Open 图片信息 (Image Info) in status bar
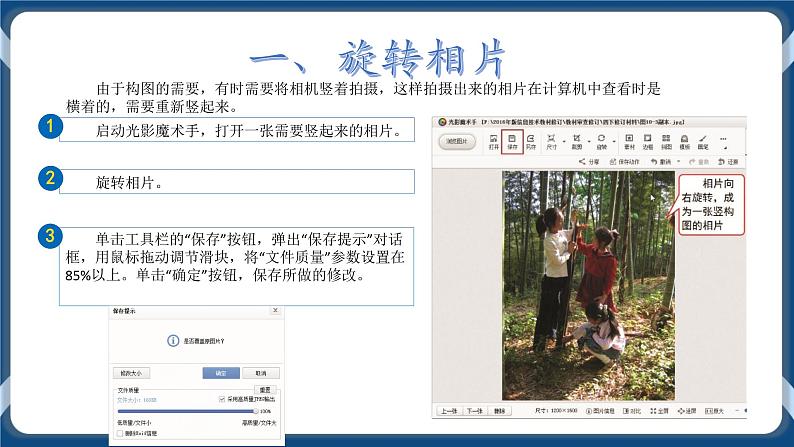The width and height of the screenshot is (794, 447). (x=600, y=411)
